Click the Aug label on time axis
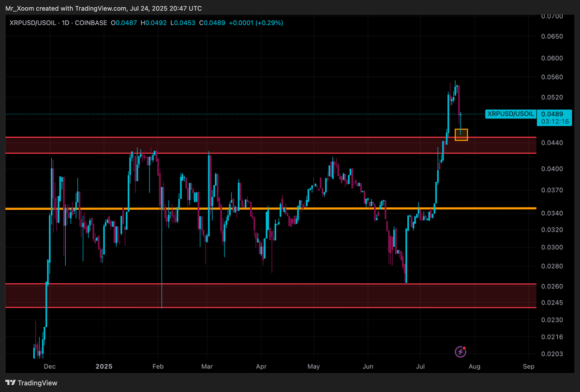580x392 pixels. tap(475, 366)
